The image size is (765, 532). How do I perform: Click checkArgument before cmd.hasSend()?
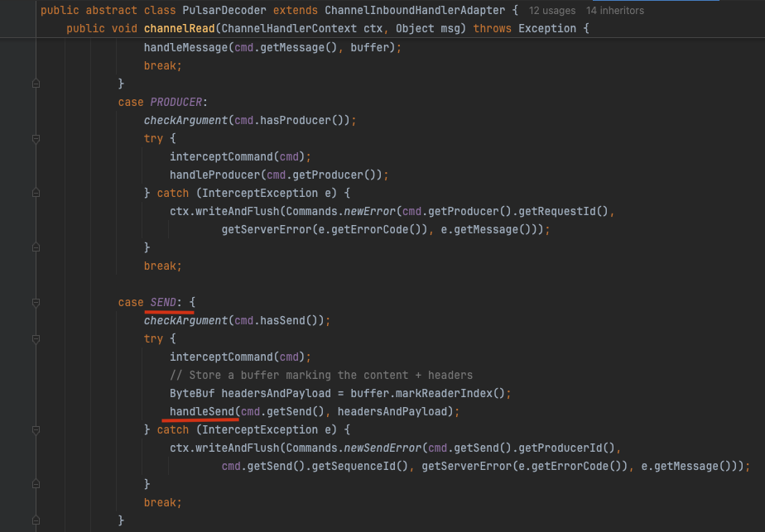coord(185,320)
